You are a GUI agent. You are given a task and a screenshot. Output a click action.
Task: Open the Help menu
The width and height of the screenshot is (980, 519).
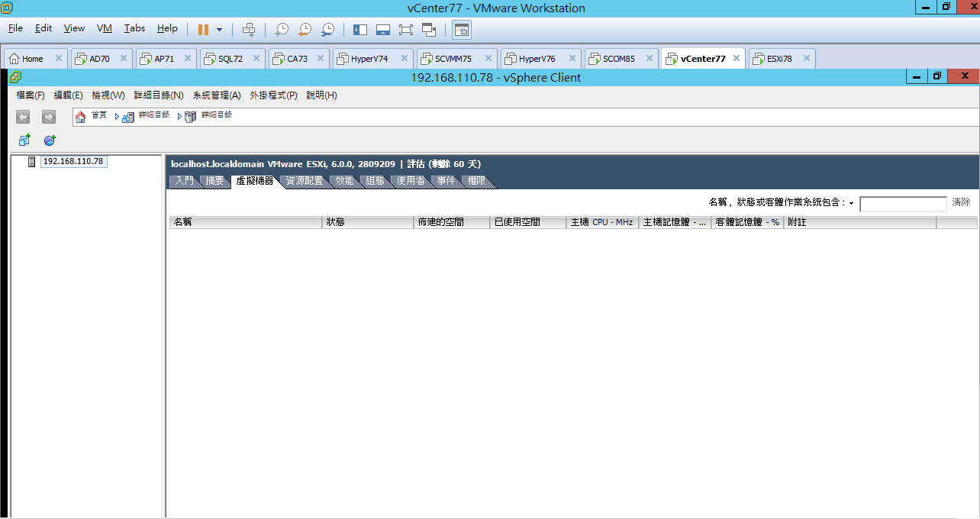[x=167, y=28]
